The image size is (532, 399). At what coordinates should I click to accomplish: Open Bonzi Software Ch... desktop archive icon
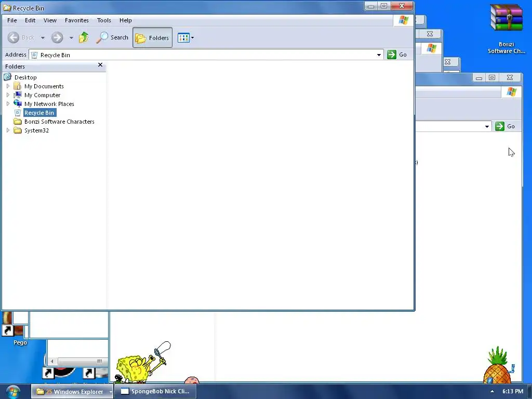(506, 29)
